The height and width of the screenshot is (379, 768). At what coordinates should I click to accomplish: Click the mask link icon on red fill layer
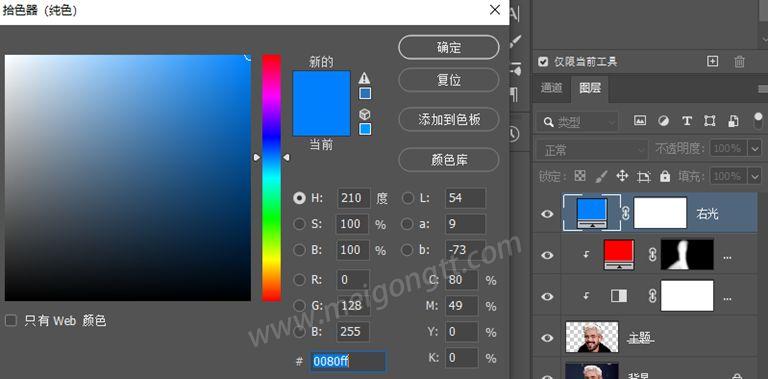(x=652, y=255)
